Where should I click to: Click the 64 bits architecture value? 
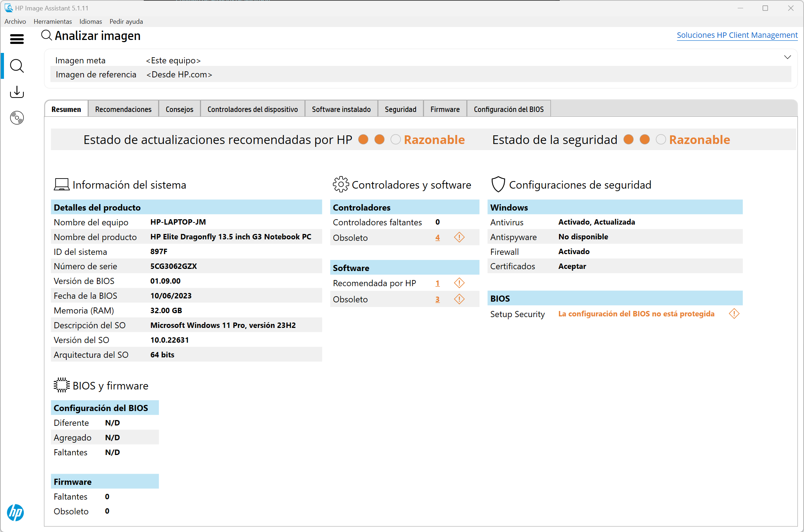pyautogui.click(x=162, y=355)
